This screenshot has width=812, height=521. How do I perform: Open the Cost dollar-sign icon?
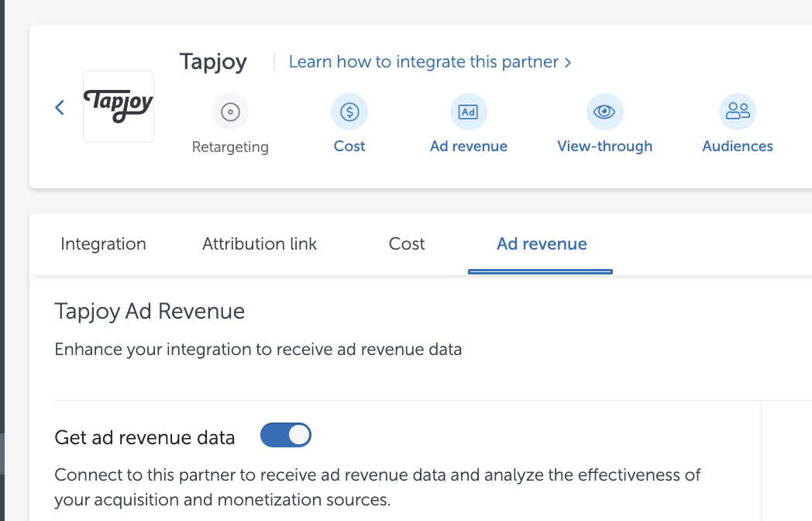[x=349, y=112]
